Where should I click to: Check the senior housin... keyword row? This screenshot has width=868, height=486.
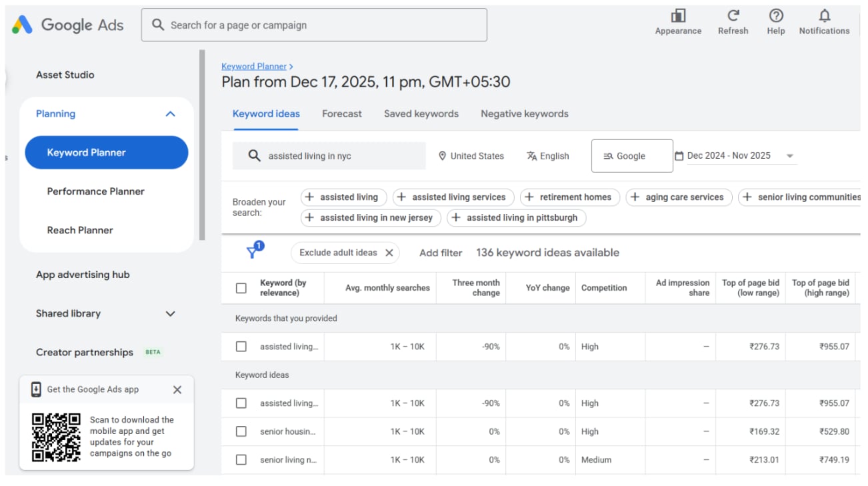point(241,431)
